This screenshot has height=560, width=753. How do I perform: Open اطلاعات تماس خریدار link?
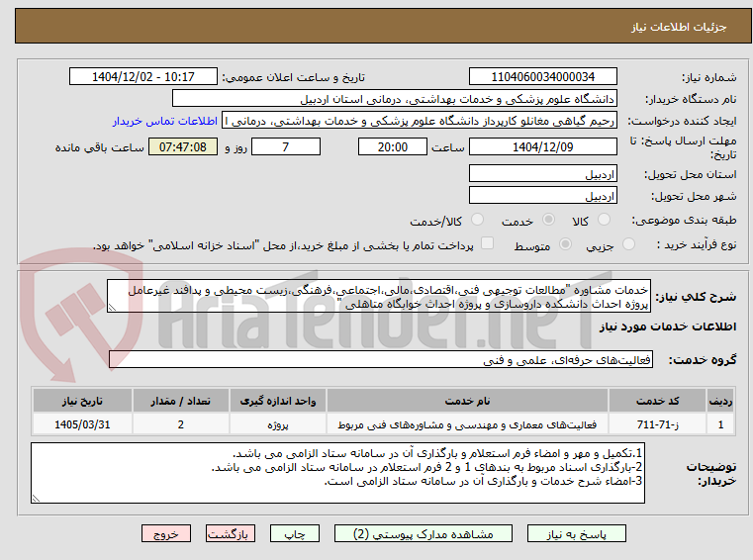(164, 121)
